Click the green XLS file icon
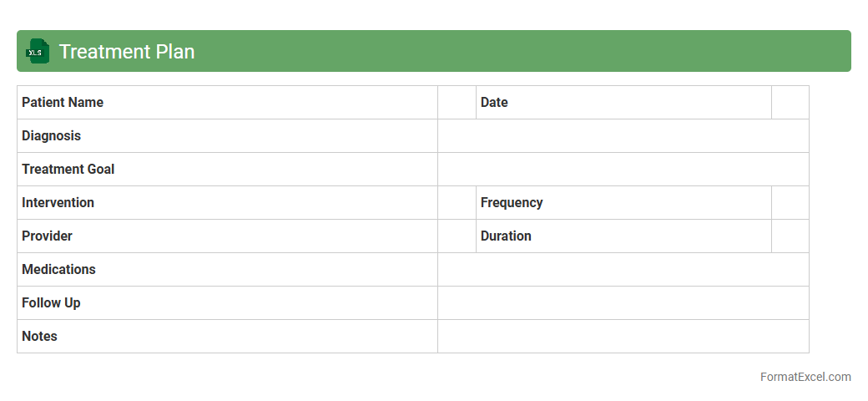 pos(38,51)
